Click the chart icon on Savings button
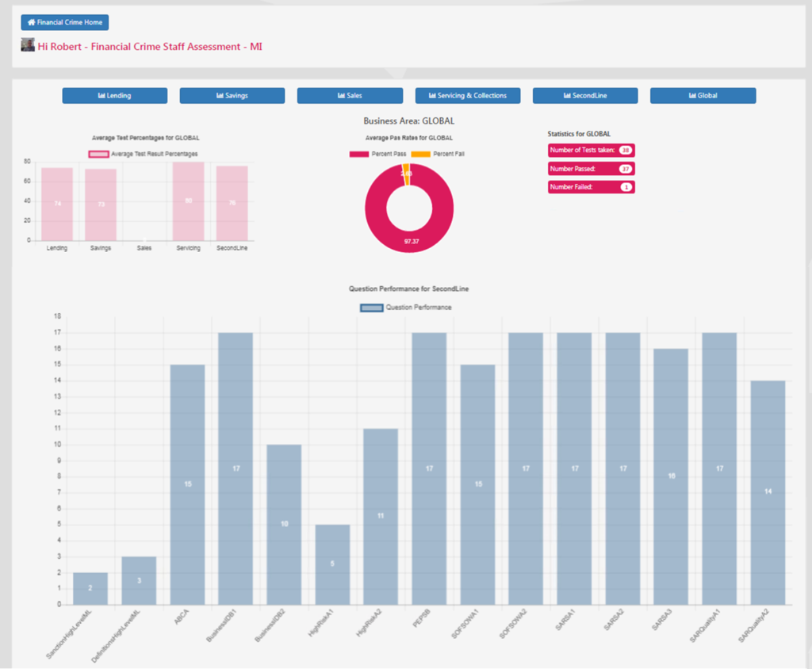The width and height of the screenshot is (812, 669). point(219,96)
